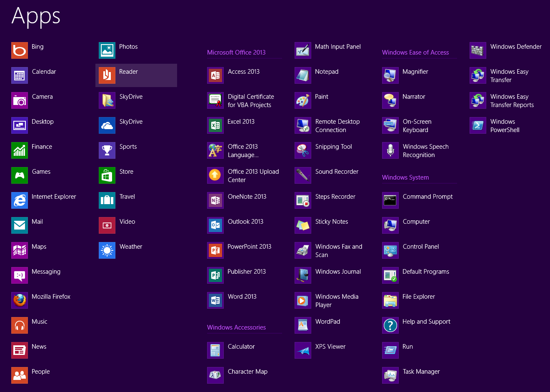Launch the Calendar app tile
550x392 pixels.
20,75
